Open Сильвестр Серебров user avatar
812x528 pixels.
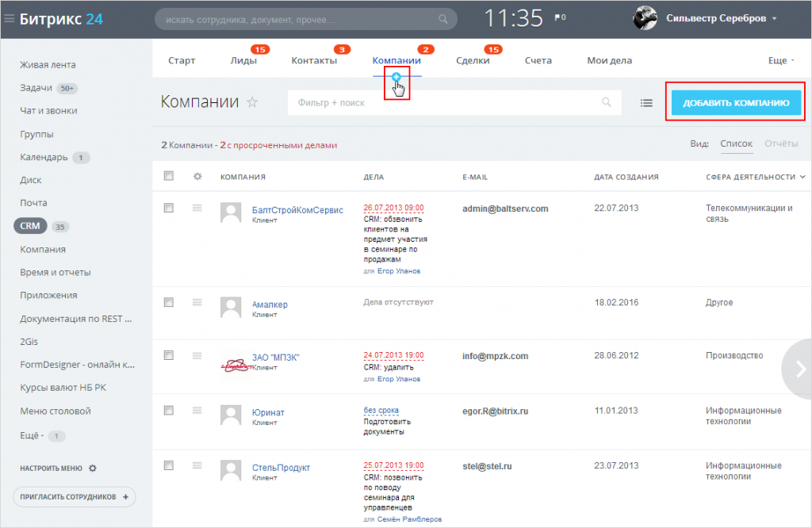click(x=645, y=18)
